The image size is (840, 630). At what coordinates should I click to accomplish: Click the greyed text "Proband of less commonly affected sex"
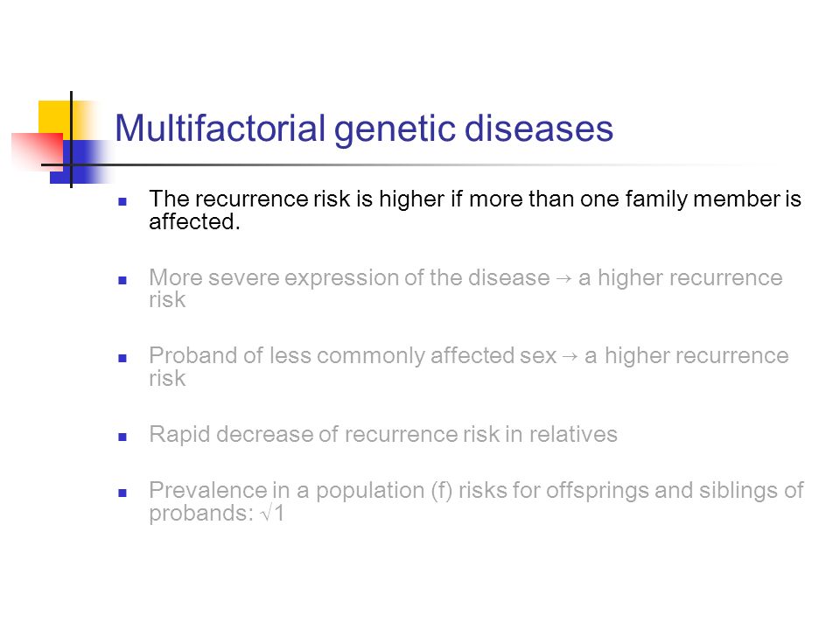[x=353, y=356]
